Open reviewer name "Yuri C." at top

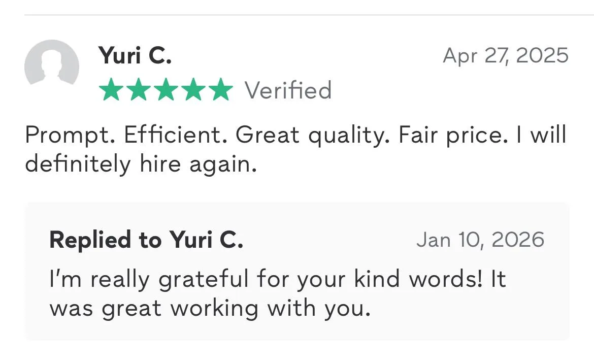click(135, 55)
